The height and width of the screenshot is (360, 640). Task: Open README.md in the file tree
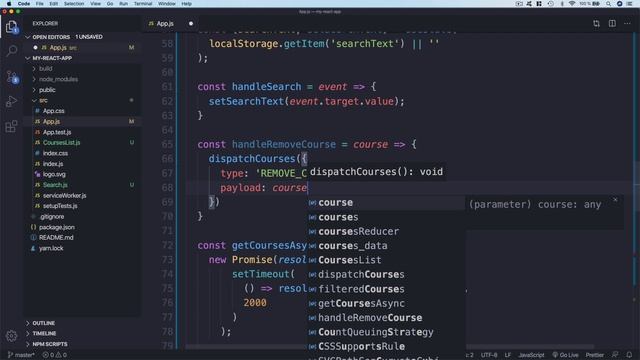click(56, 238)
